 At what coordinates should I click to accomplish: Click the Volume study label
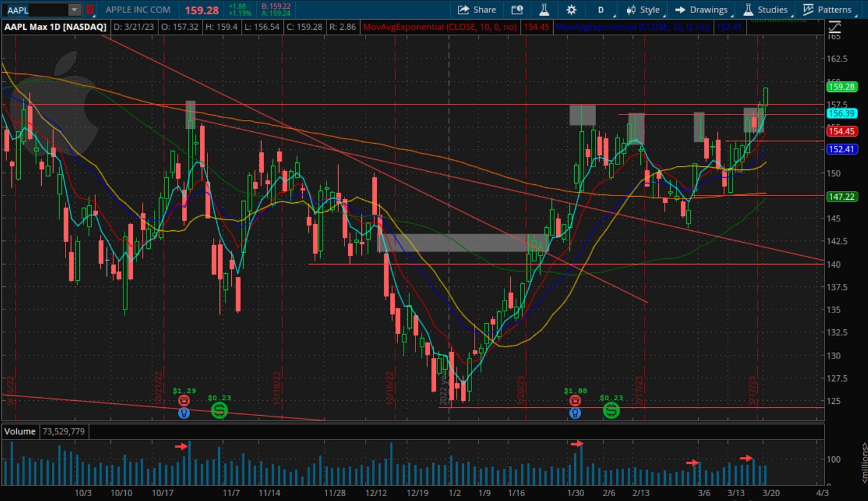click(21, 431)
